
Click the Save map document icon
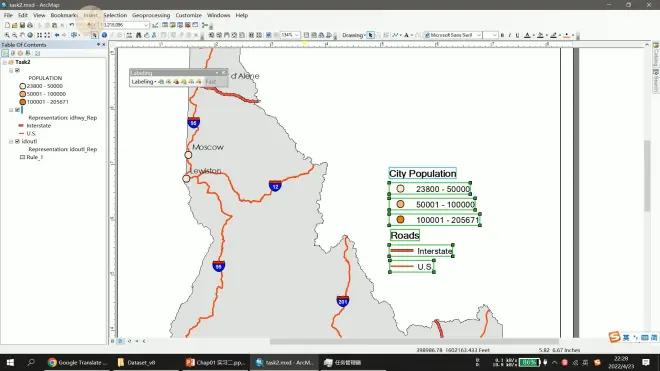22,25
